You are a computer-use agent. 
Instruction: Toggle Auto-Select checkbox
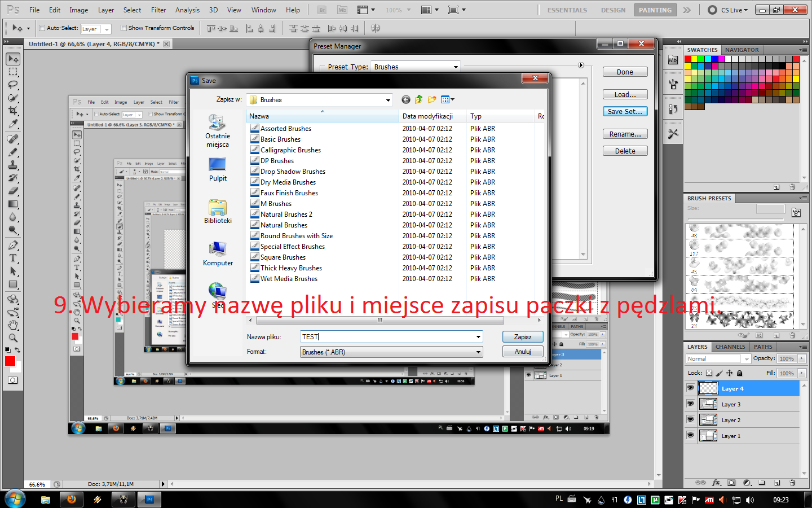coord(42,28)
